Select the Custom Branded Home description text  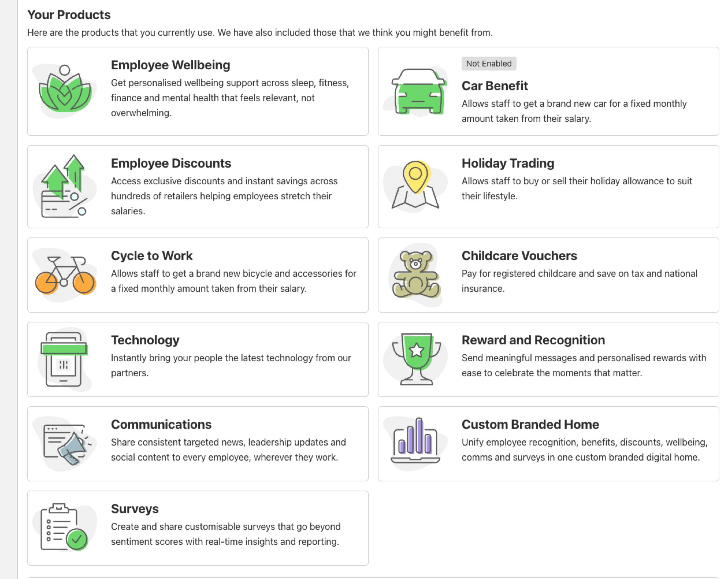point(584,449)
